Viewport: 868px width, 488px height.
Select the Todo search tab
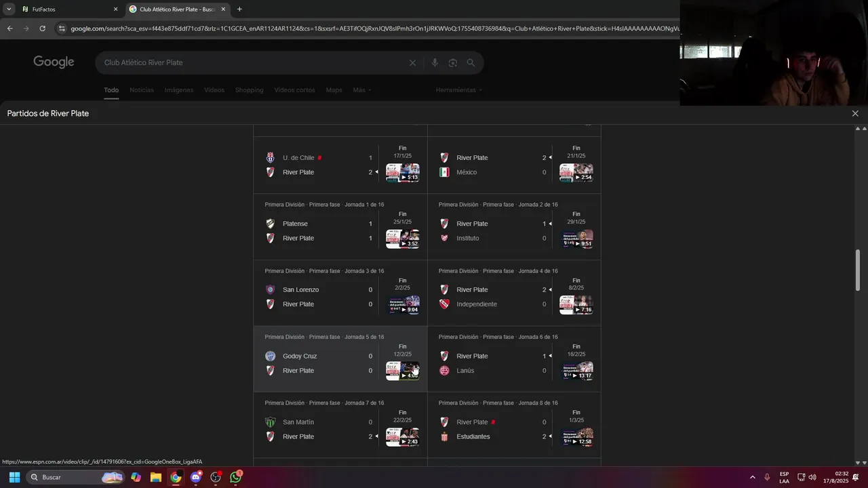coord(111,90)
